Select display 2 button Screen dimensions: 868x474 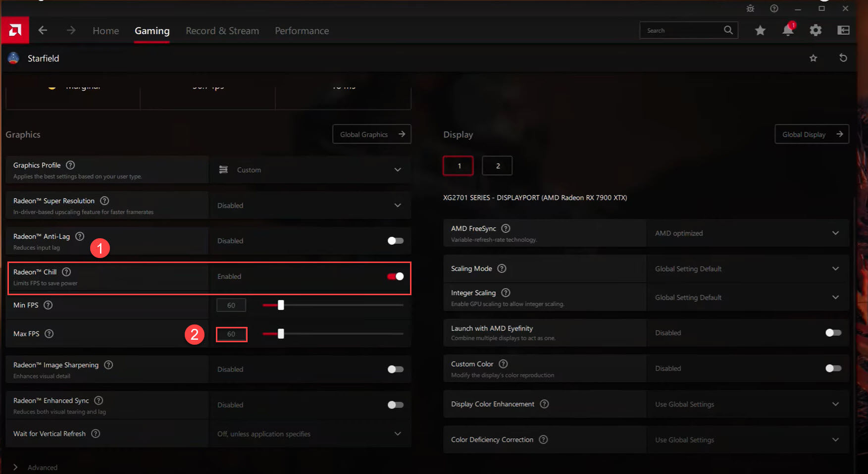pyautogui.click(x=497, y=166)
